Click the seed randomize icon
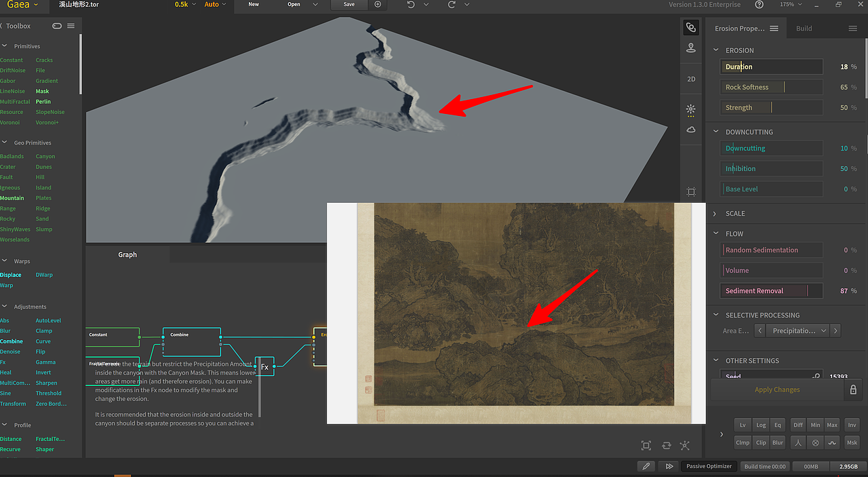This screenshot has height=477, width=868. point(816,377)
